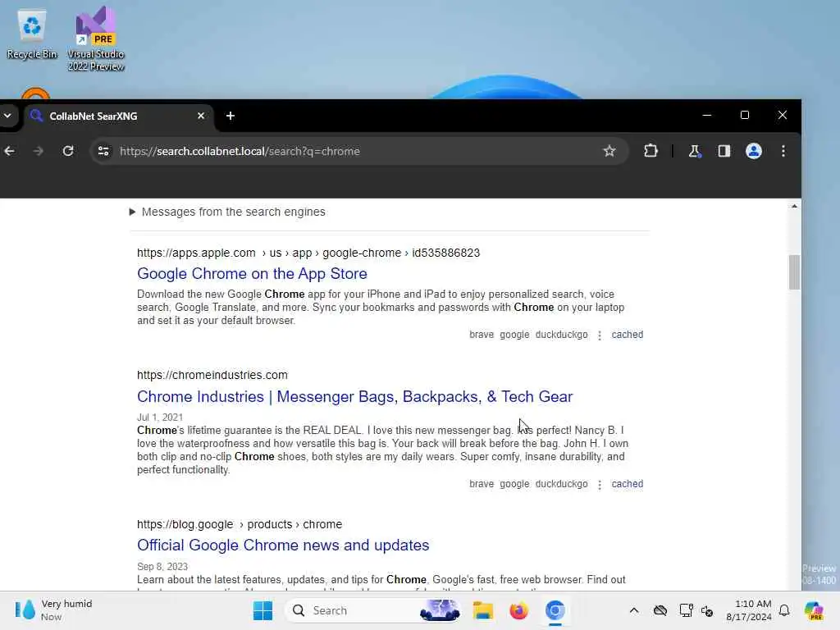Click the scrollbar up arrow
The height and width of the screenshot is (630, 840).
(794, 206)
